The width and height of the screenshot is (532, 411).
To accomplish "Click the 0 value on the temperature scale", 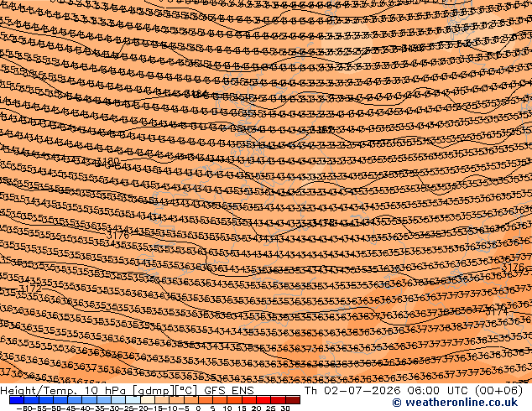I will [199, 408].
